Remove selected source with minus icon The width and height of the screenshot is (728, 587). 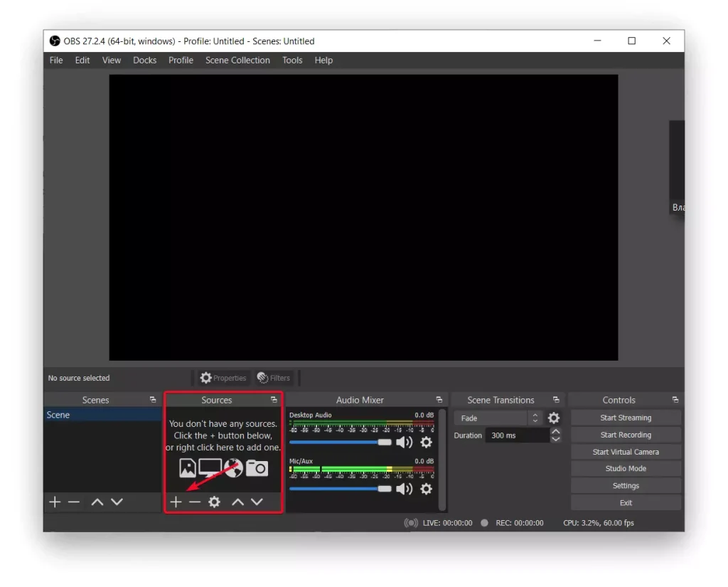point(195,502)
